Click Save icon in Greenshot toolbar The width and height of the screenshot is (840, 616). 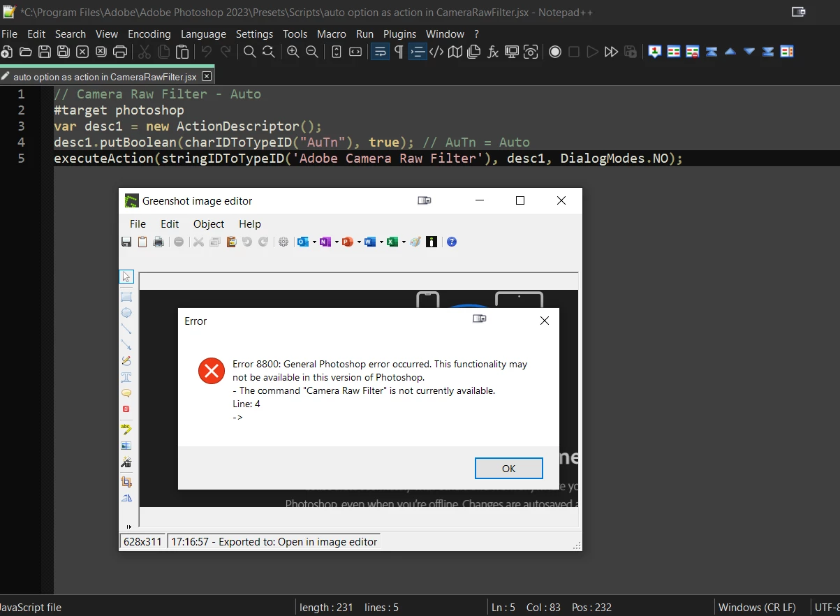tap(126, 242)
